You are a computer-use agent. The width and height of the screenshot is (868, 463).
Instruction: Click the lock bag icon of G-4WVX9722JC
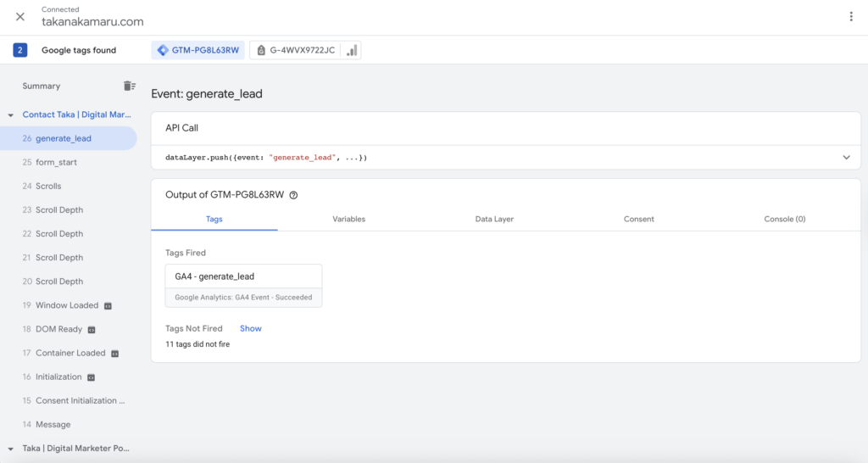(261, 50)
